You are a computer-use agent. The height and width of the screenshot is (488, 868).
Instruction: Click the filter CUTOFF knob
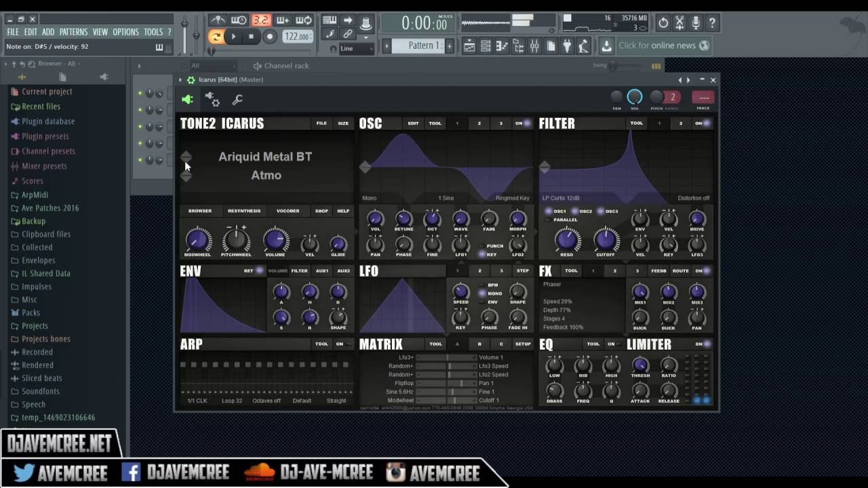(x=606, y=240)
